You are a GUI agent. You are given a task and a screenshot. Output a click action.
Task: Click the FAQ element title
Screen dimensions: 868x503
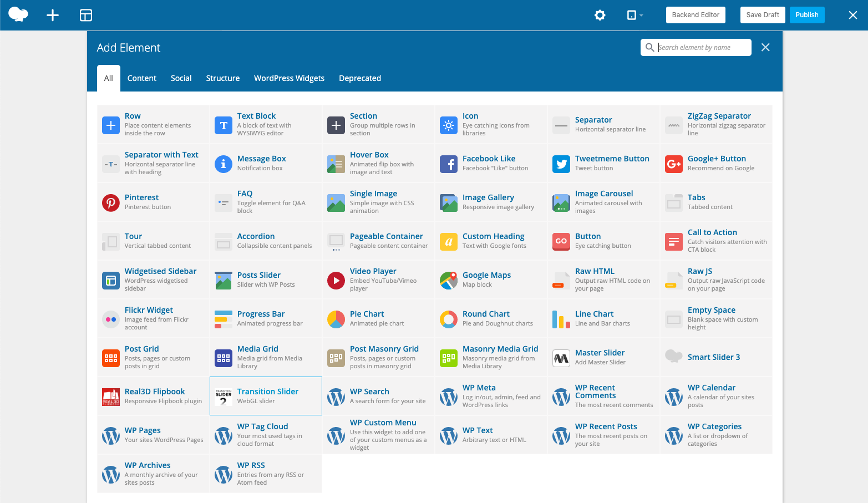point(245,194)
